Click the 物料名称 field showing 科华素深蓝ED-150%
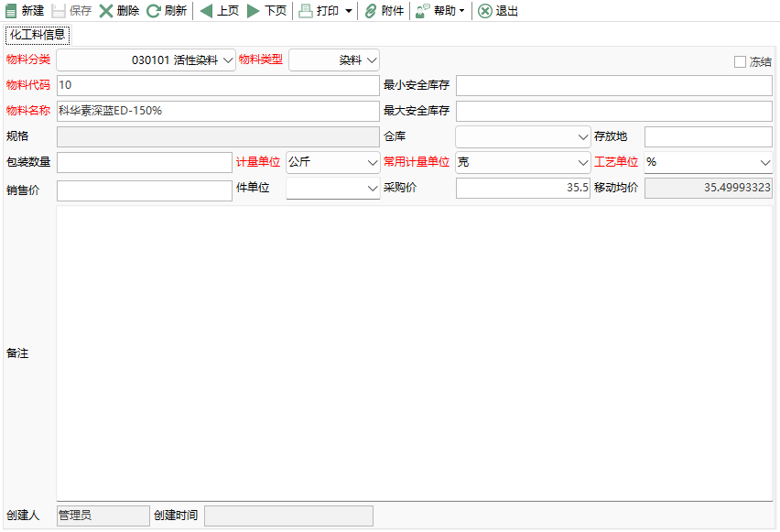 pos(217,110)
